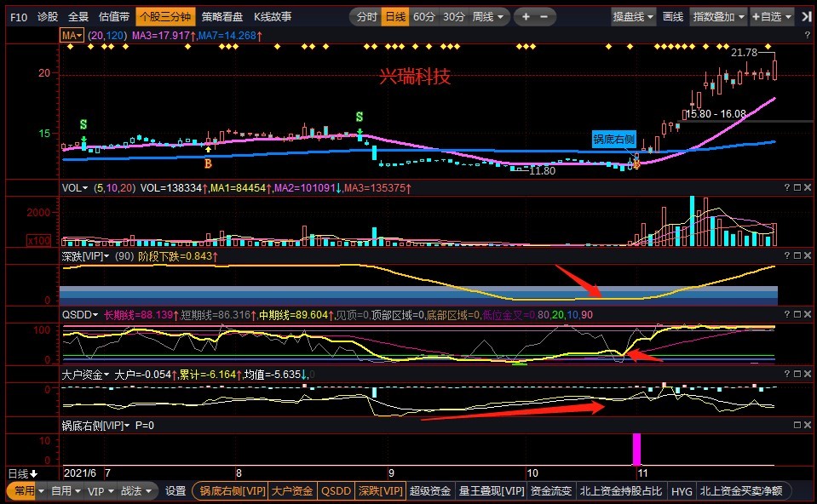This screenshot has height=504, width=817.
Task: Open help for the VOL indicator panel
Action: tap(786, 187)
